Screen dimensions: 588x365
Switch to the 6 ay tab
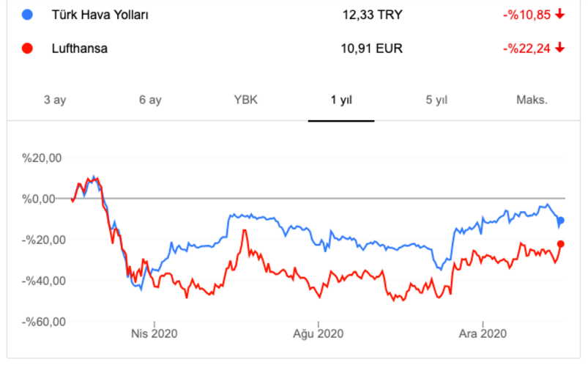(x=150, y=100)
